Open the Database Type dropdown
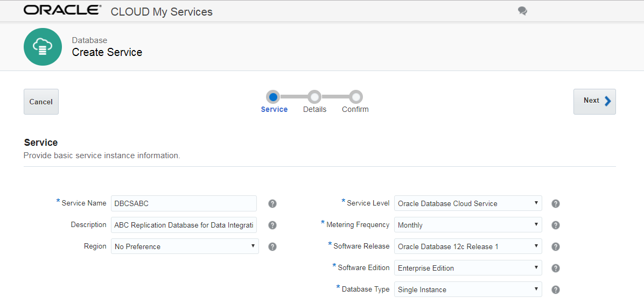 468,289
